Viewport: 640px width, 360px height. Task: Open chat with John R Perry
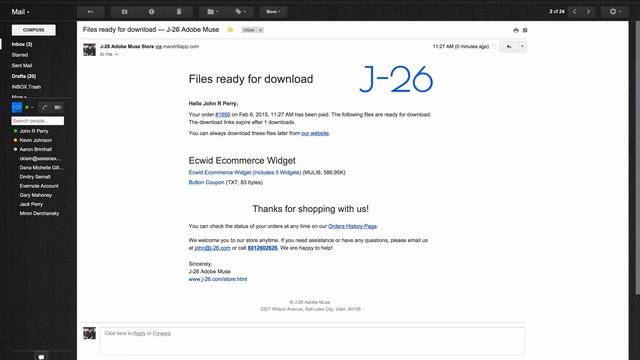click(34, 131)
